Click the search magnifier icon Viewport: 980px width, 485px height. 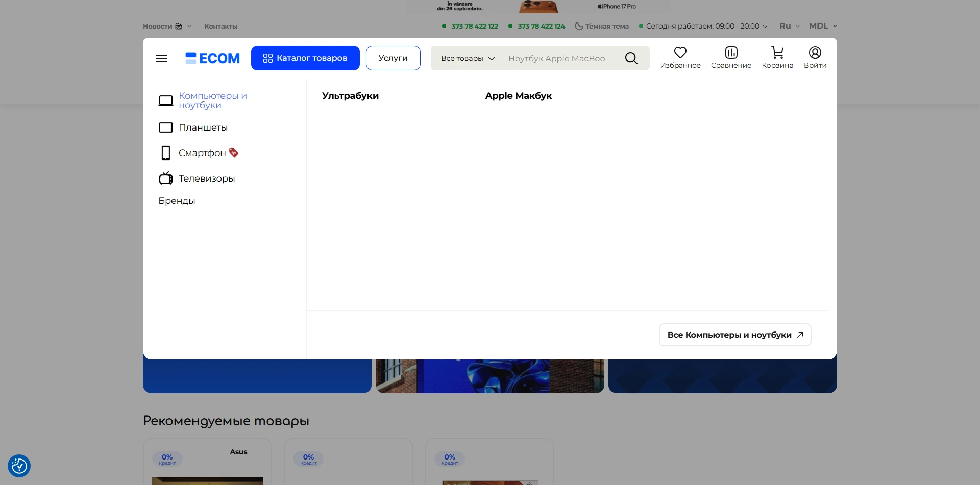click(631, 58)
